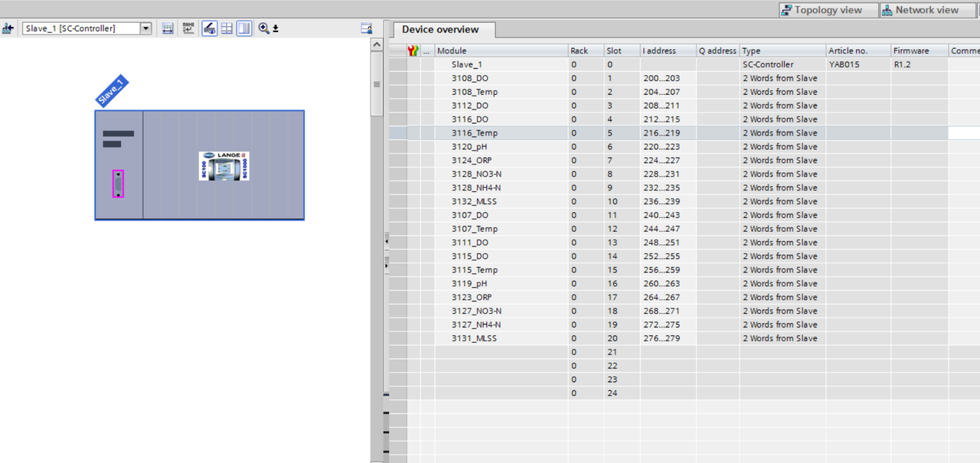Click the I address column header

(x=668, y=51)
